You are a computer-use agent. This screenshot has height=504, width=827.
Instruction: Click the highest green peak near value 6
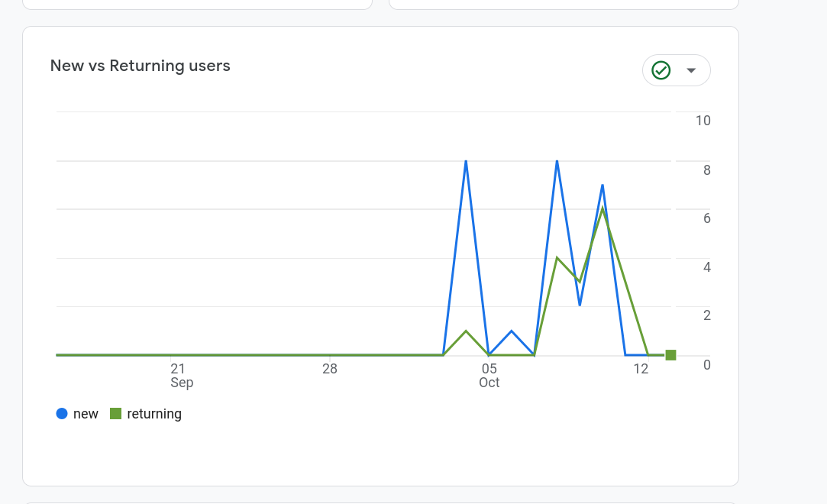[602, 208]
